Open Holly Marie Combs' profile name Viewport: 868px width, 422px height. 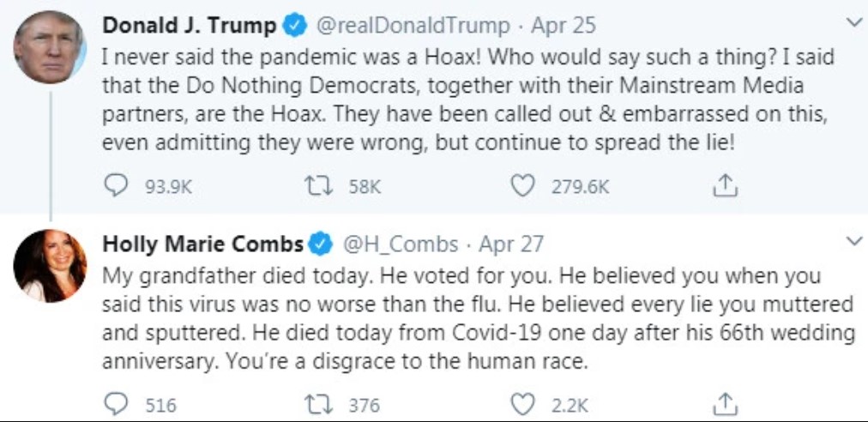tap(202, 244)
